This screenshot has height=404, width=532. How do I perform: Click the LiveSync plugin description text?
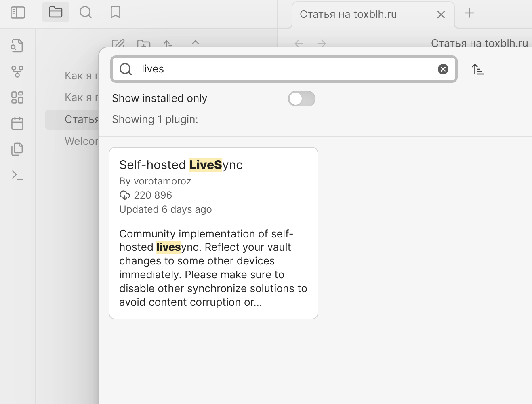[213, 268]
